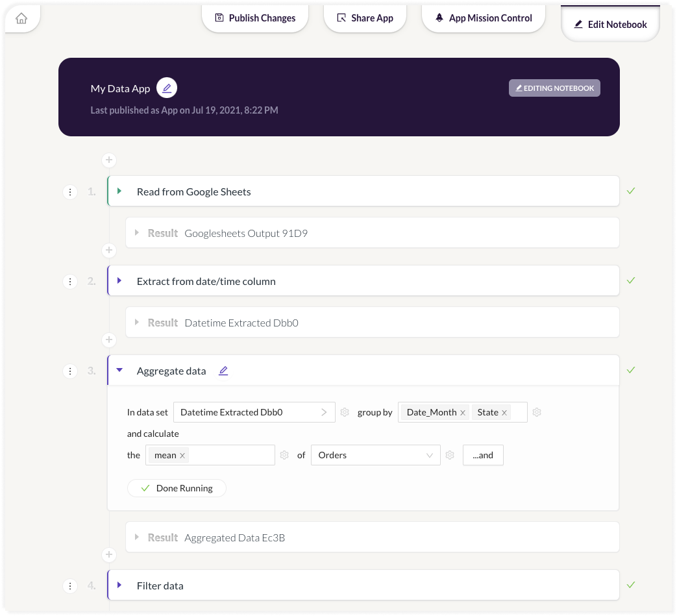Open options menu for step 3
The height and width of the screenshot is (616, 677).
[70, 371]
